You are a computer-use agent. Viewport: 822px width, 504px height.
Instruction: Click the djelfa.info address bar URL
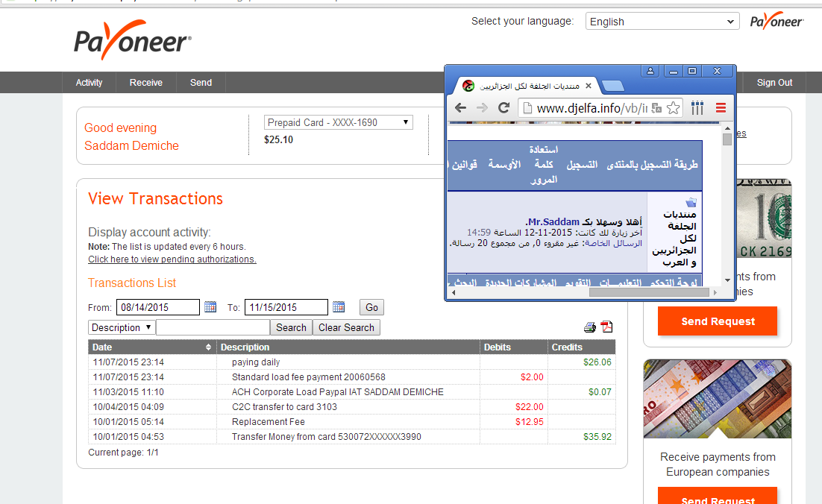pyautogui.click(x=592, y=108)
